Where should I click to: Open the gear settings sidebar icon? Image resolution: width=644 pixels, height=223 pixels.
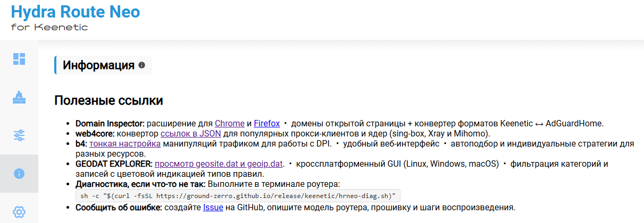pos(19,211)
